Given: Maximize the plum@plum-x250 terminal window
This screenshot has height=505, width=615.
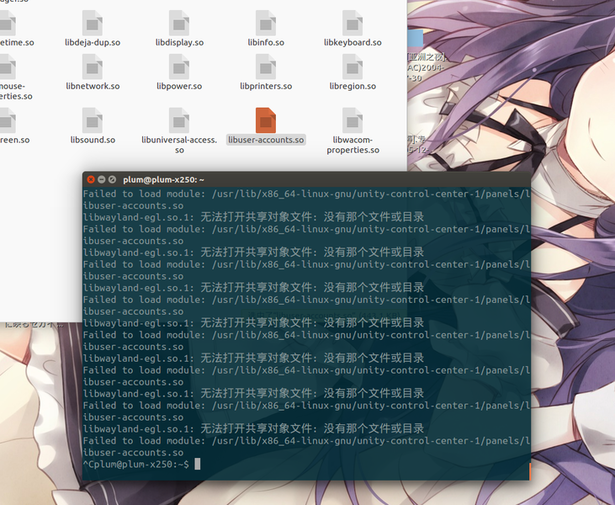Looking at the screenshot, I should pos(112,180).
